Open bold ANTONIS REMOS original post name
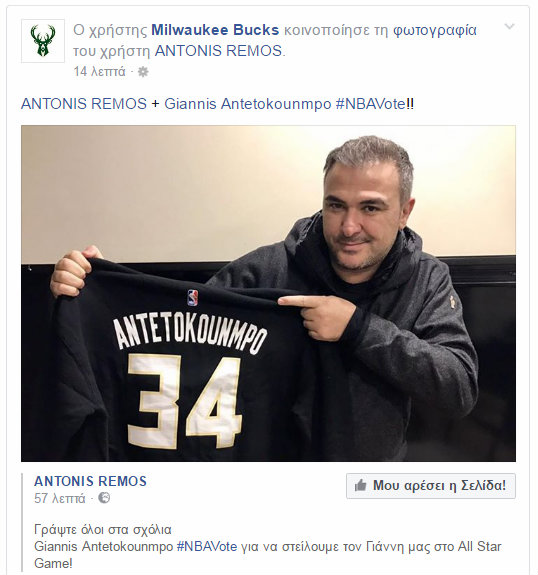This screenshot has height=575, width=538. (91, 481)
